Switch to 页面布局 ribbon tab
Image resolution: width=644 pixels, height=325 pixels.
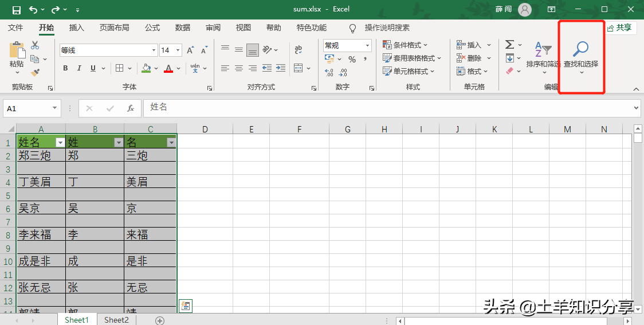coord(114,28)
